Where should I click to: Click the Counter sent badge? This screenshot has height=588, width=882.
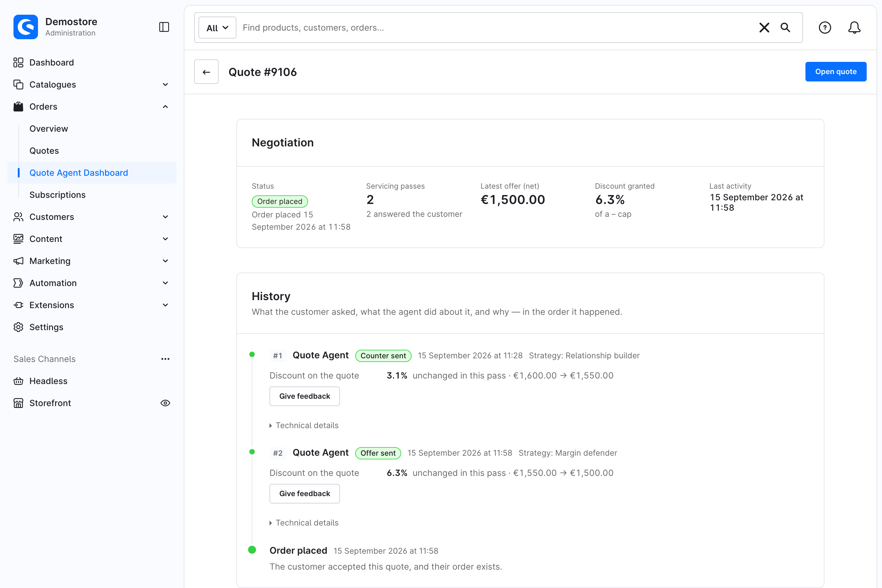[383, 356]
